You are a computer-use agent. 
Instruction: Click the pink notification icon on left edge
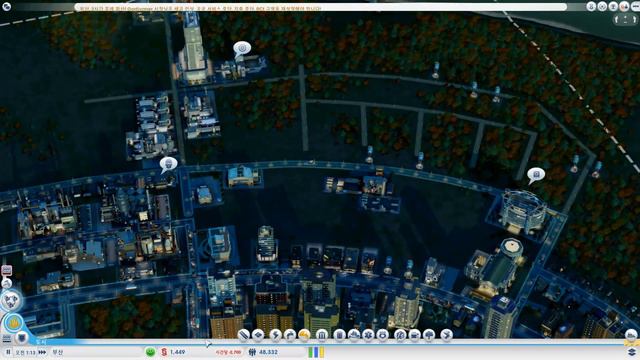pos(7,270)
